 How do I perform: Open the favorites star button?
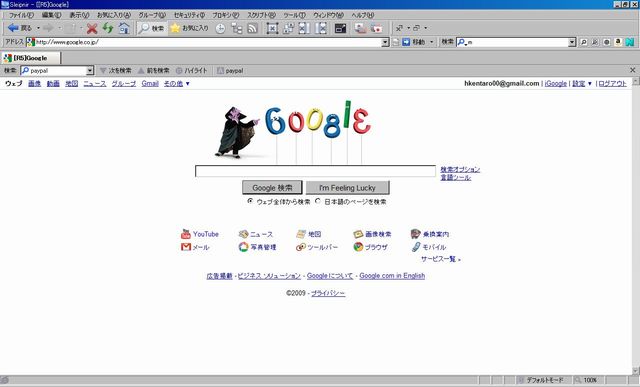click(189, 28)
